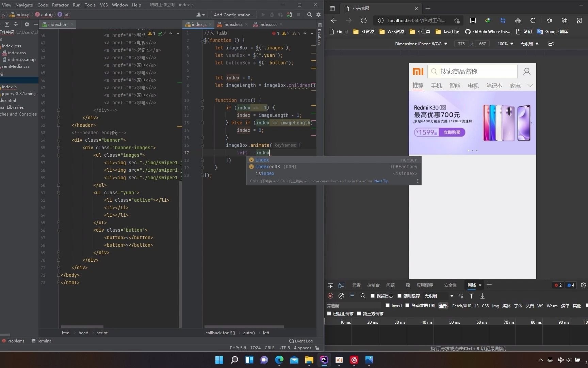Click the collapse all icon in the project panel
The width and height of the screenshot is (588, 368).
pos(16,24)
